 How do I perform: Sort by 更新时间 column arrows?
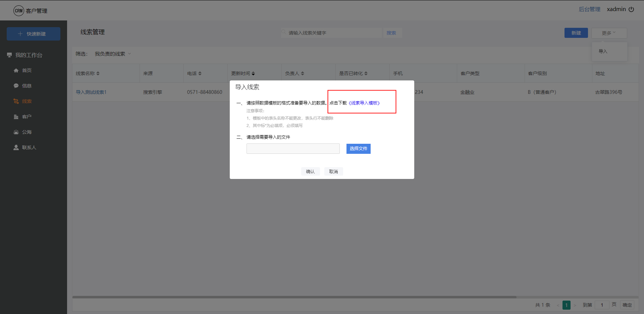[253, 73]
